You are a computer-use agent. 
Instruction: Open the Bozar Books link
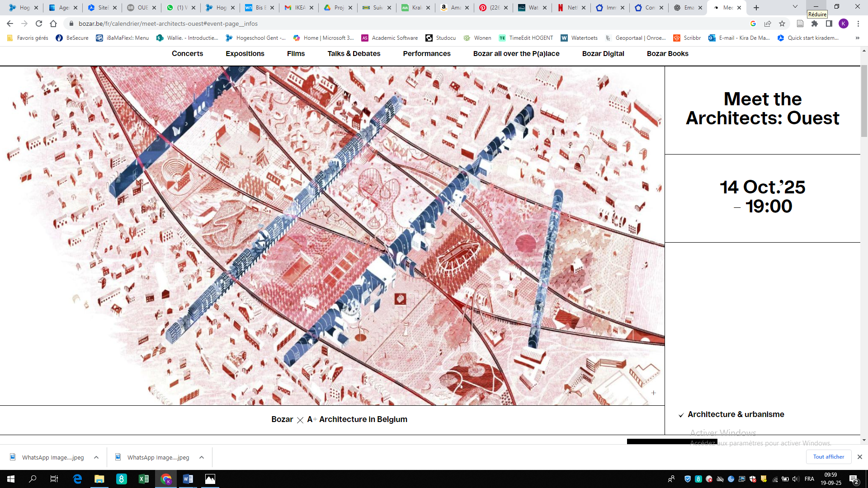[667, 53]
